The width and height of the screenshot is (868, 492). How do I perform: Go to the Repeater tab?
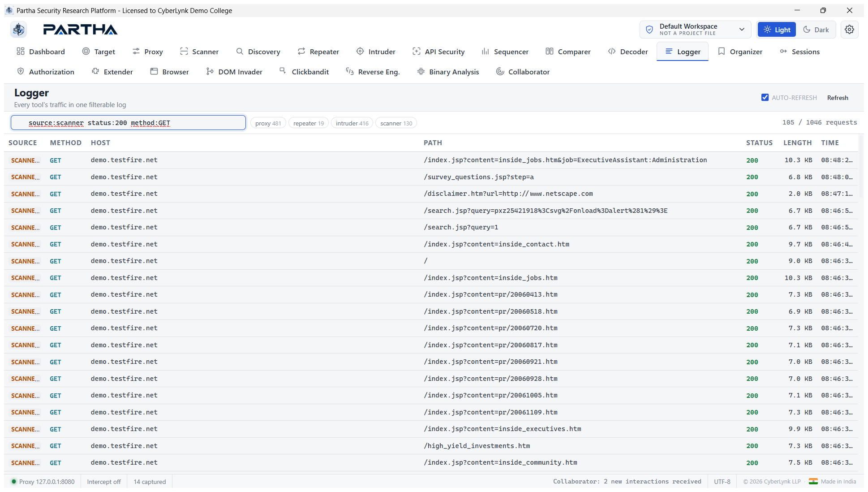point(318,52)
